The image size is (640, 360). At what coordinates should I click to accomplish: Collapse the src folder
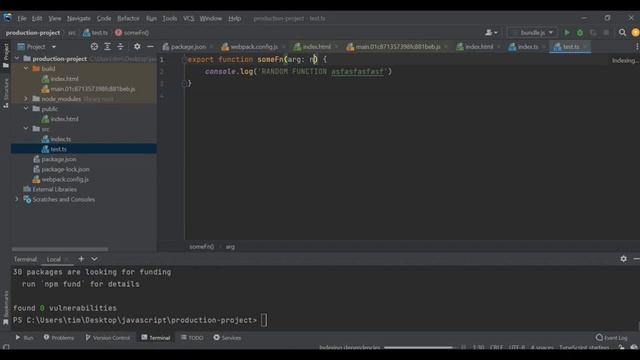click(26, 129)
